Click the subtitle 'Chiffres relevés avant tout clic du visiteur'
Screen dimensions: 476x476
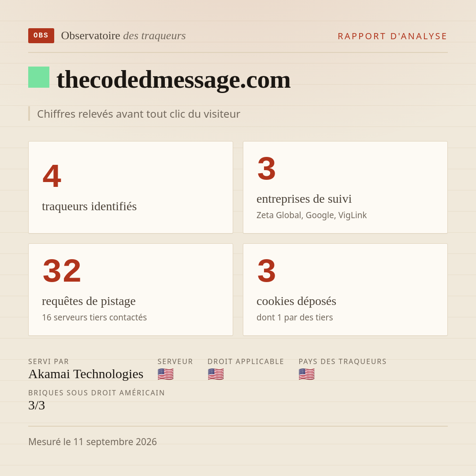tap(138, 114)
